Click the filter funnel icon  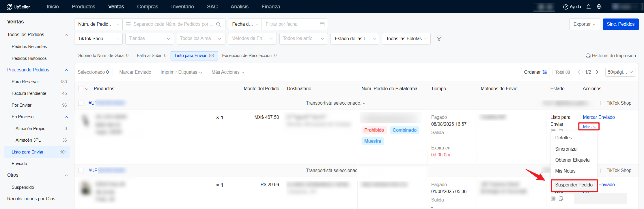(439, 38)
